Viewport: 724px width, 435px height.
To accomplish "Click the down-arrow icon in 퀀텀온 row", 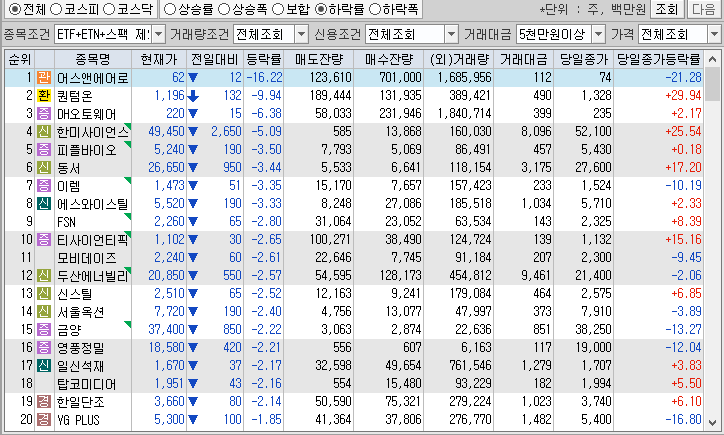I will (x=193, y=96).
